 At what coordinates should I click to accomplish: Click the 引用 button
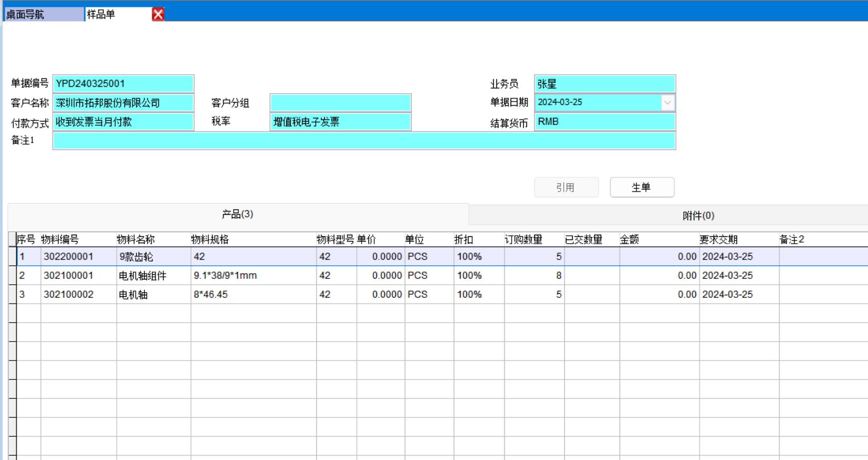(566, 187)
